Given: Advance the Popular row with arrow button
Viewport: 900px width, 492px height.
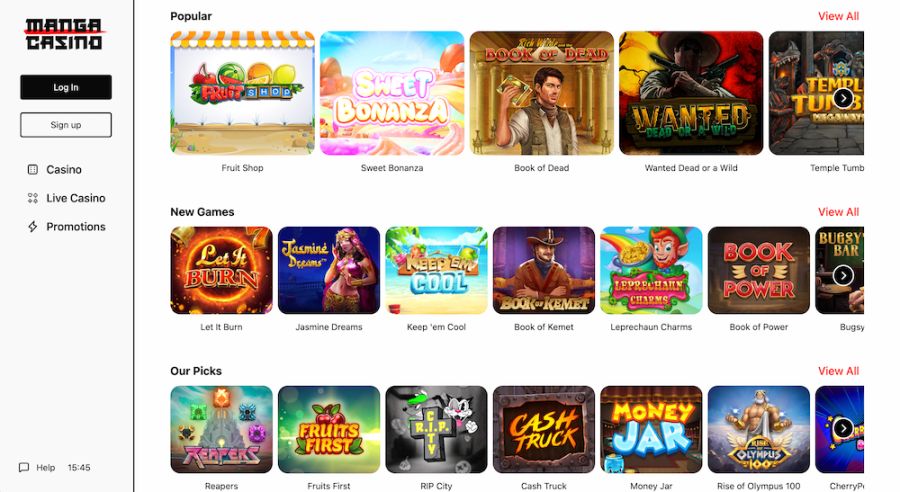Looking at the screenshot, I should (x=843, y=98).
